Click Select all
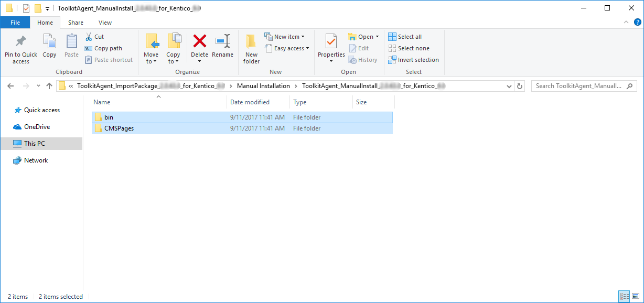Screen dimensions: 644x303 coord(405,37)
